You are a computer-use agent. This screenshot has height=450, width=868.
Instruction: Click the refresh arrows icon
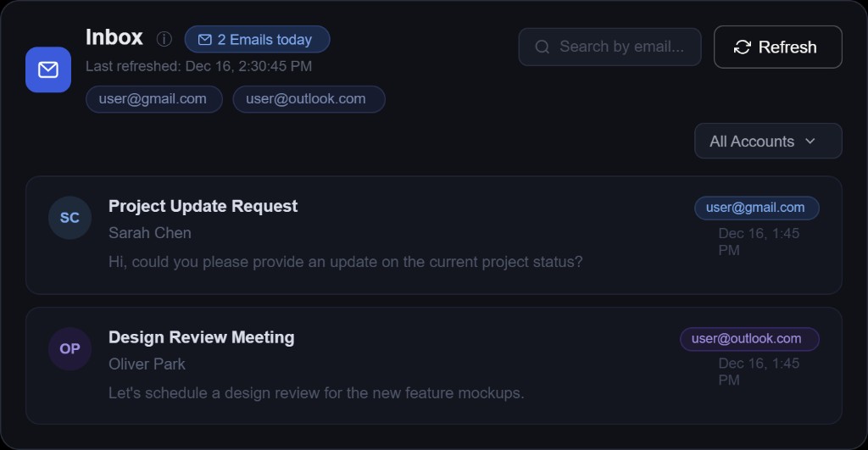click(743, 47)
